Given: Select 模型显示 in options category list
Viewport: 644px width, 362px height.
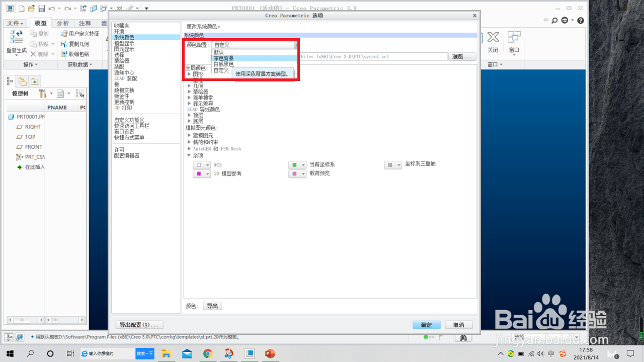Looking at the screenshot, I should tap(124, 44).
